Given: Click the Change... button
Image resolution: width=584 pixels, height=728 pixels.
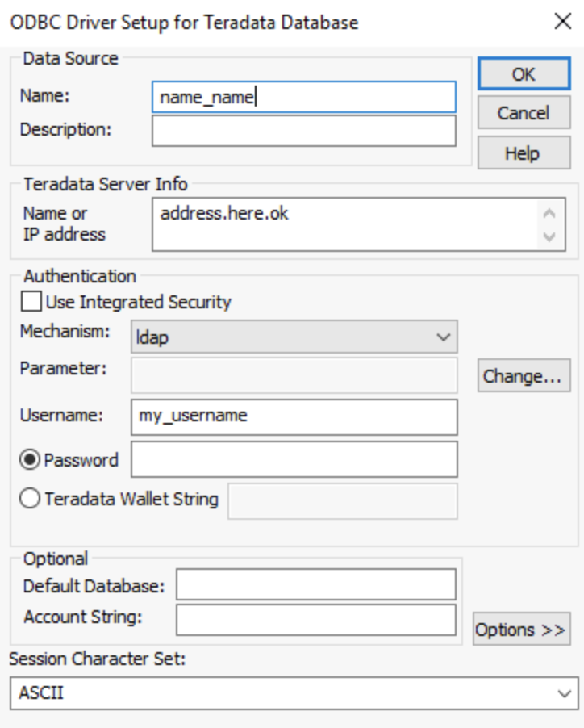Looking at the screenshot, I should click(x=522, y=377).
